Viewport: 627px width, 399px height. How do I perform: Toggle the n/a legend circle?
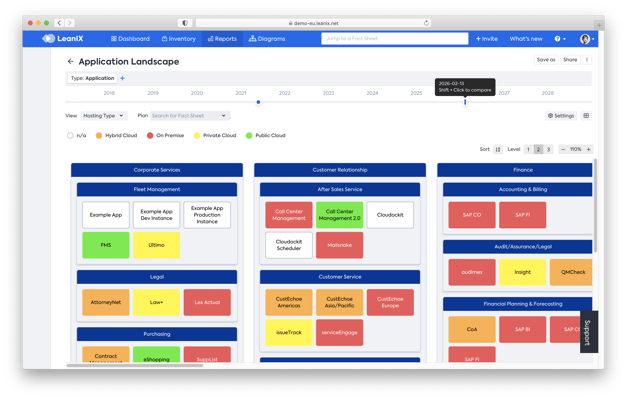point(70,136)
